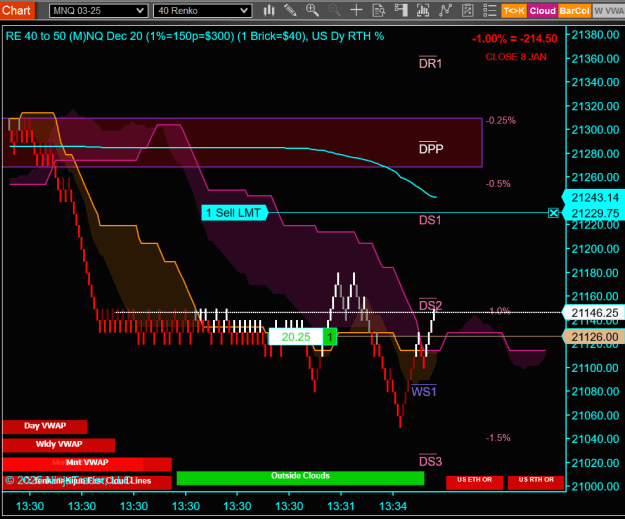Click the US RTH OR button
This screenshot has width=625, height=519.
pos(536,482)
